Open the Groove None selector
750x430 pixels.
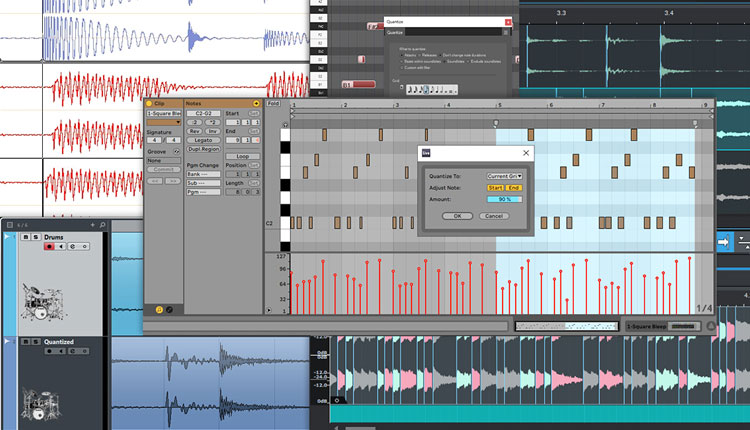coord(163,160)
